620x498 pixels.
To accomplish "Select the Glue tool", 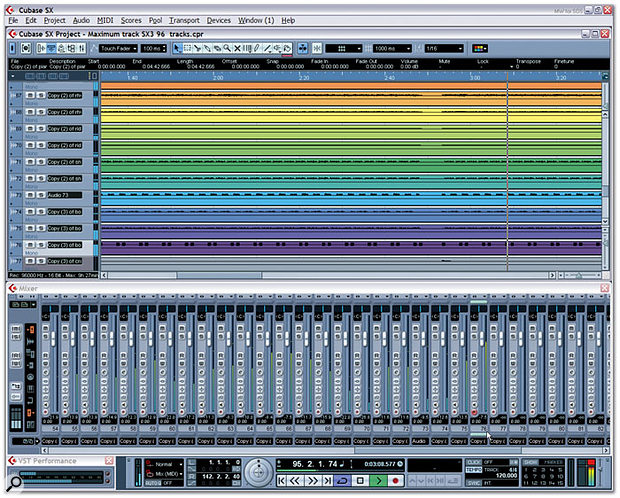I will pyautogui.click(x=207, y=48).
